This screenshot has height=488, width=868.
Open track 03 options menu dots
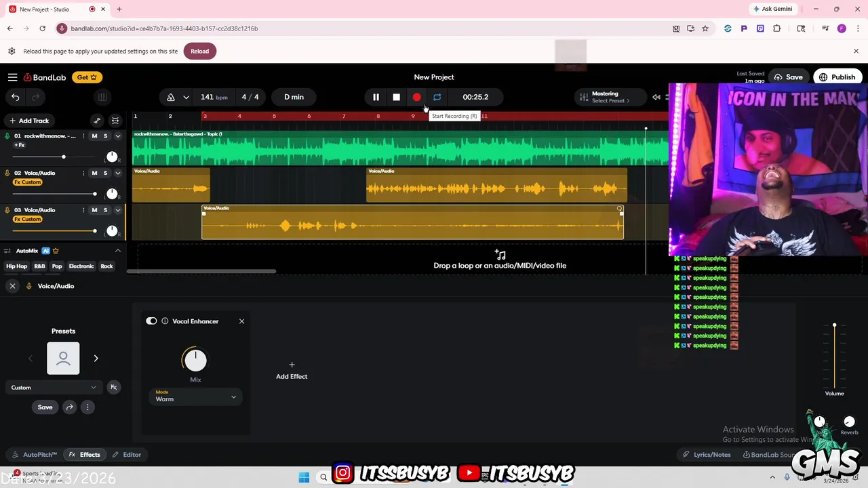83,210
